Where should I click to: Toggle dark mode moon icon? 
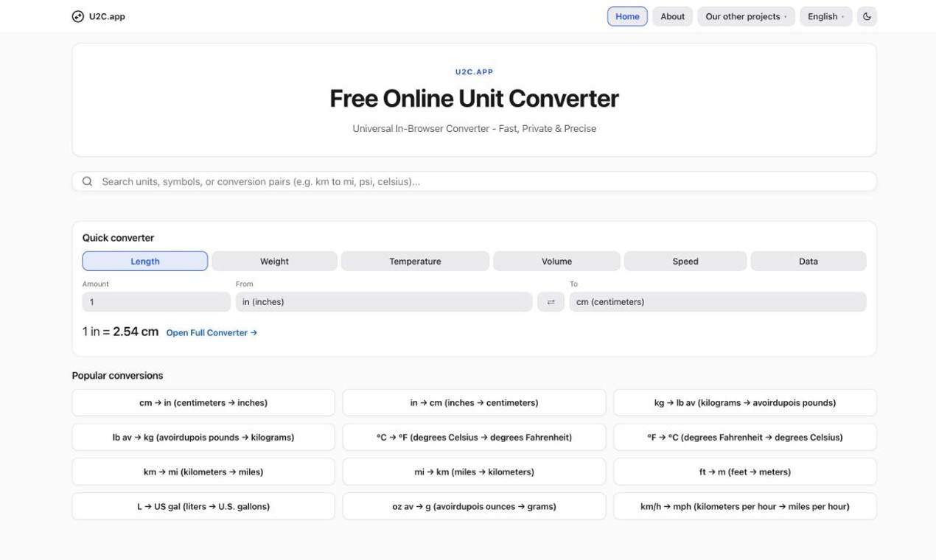click(867, 16)
